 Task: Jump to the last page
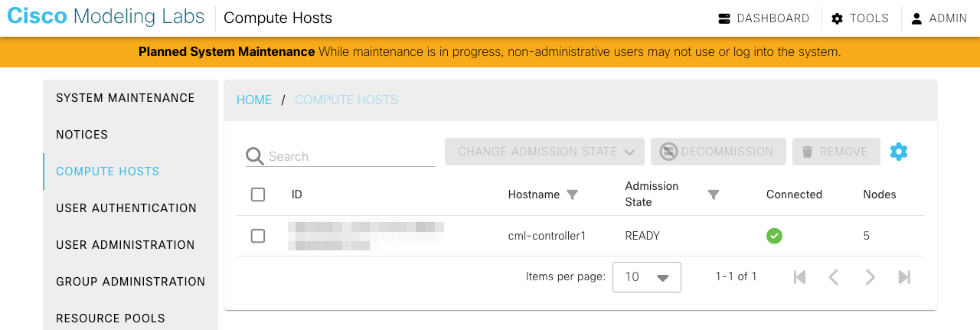[x=904, y=277]
